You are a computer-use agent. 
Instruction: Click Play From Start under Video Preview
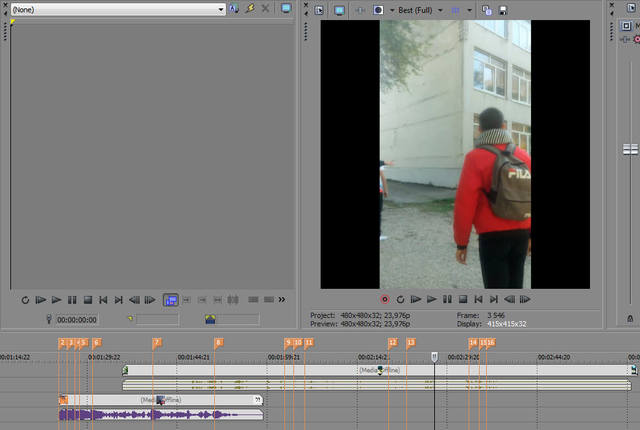point(416,299)
